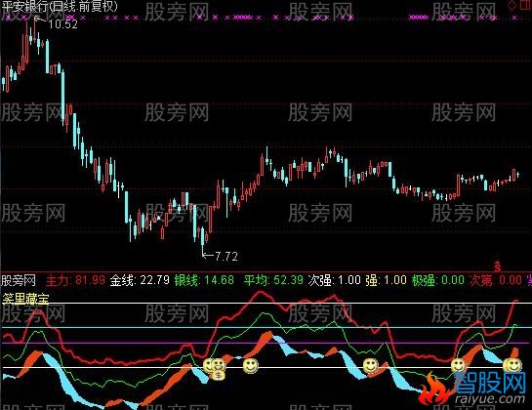The height and width of the screenshot is (410, 532).
Task: Select the 主力: 81.99 indicator value
Action: point(75,280)
